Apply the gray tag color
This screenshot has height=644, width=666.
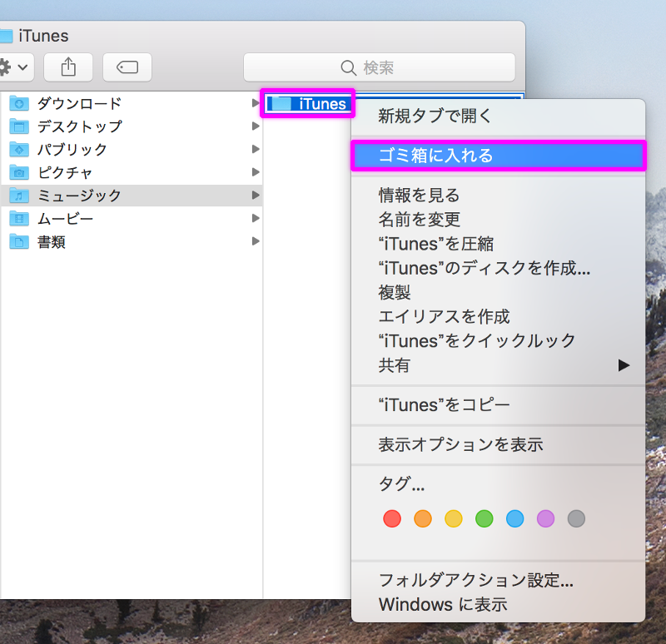click(x=576, y=518)
